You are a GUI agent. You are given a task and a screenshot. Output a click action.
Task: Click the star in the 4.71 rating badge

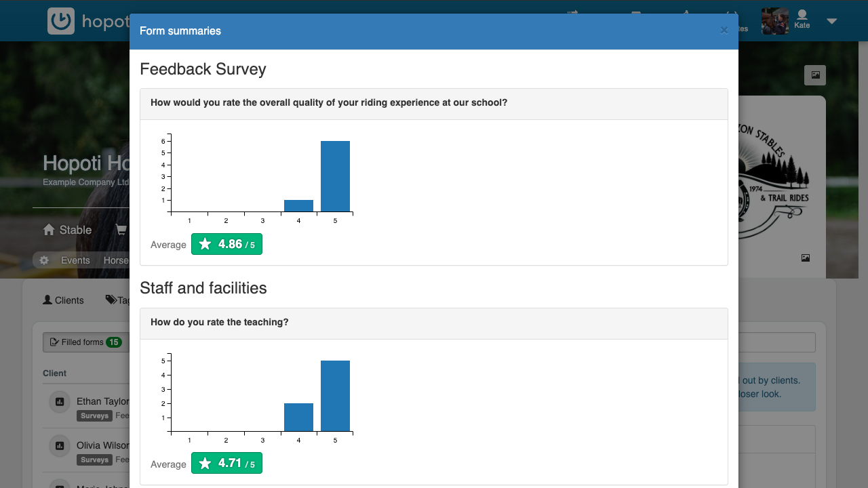[205, 463]
